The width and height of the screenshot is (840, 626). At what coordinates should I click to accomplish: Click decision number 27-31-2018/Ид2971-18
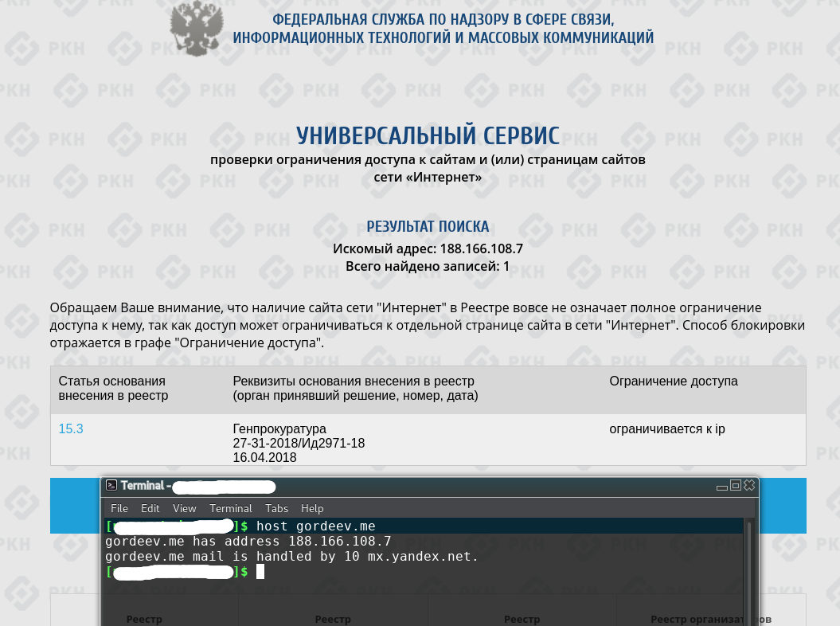(x=299, y=444)
